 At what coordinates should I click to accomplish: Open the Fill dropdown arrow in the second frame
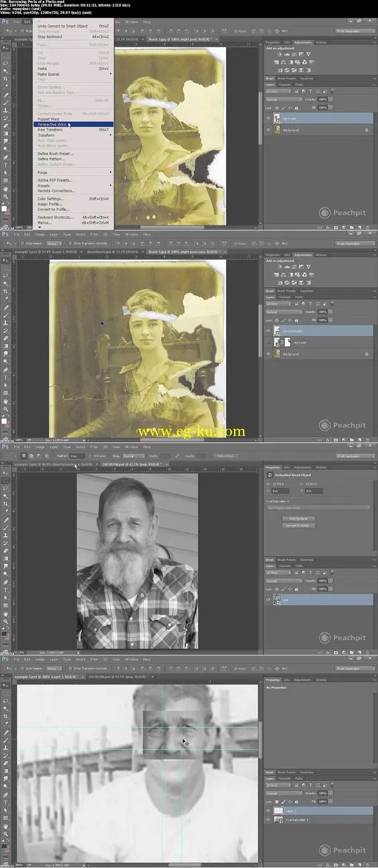331,320
